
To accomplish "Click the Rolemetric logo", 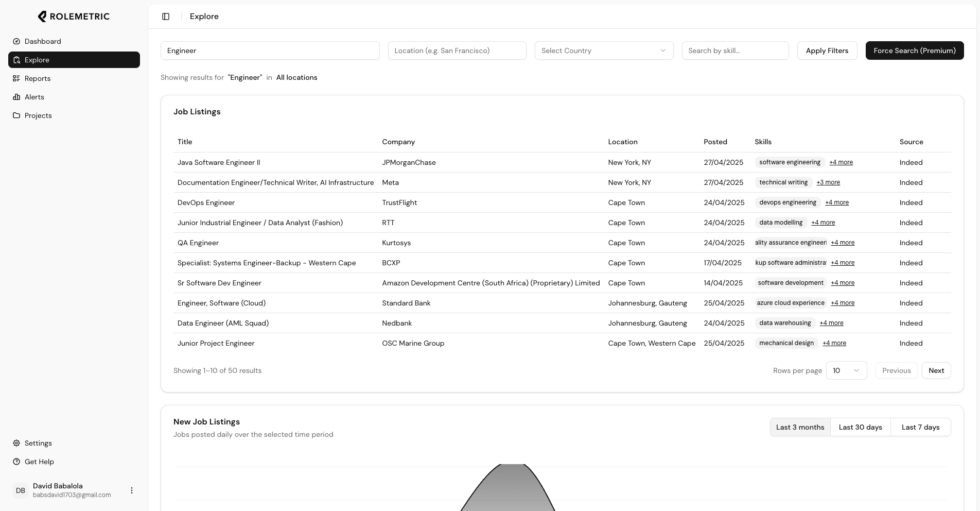I will pos(74,16).
